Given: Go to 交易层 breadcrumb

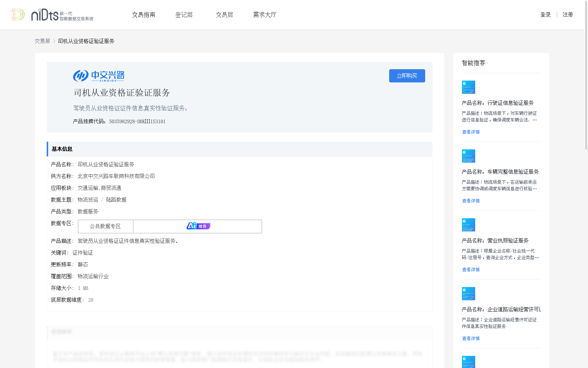Looking at the screenshot, I should tap(42, 41).
